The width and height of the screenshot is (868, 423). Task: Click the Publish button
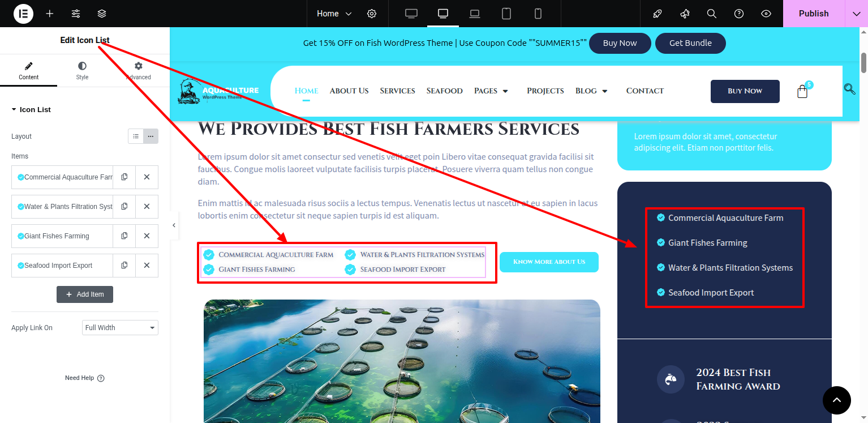pos(814,14)
